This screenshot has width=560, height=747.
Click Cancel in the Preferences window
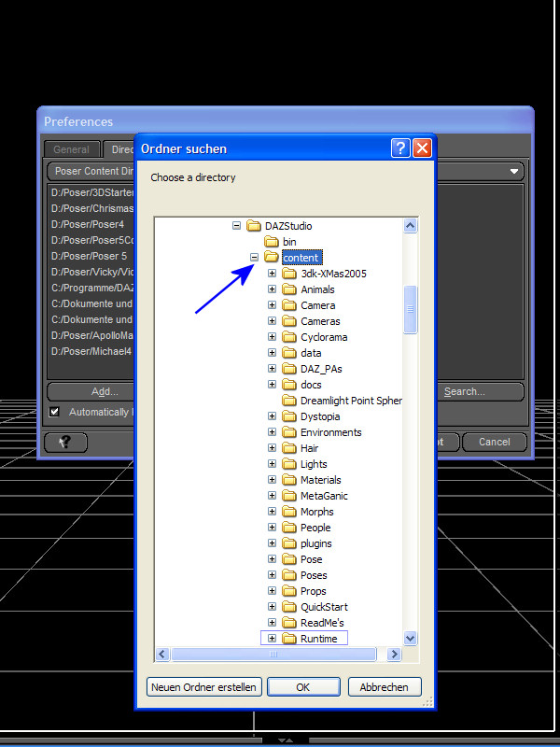[495, 442]
